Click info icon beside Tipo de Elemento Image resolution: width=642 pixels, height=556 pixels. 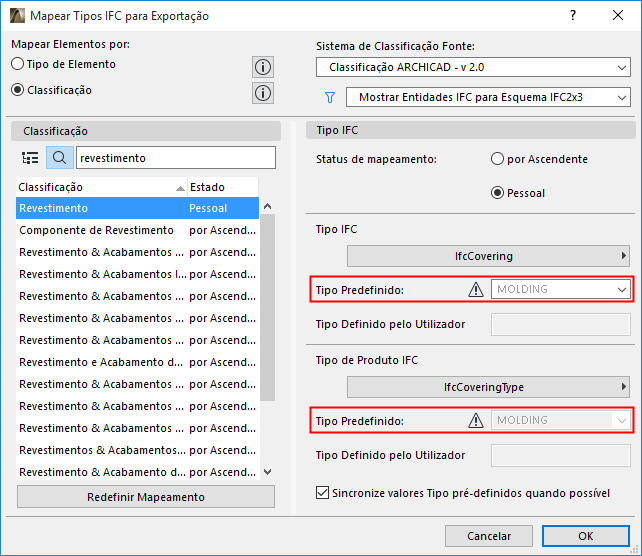click(x=263, y=67)
